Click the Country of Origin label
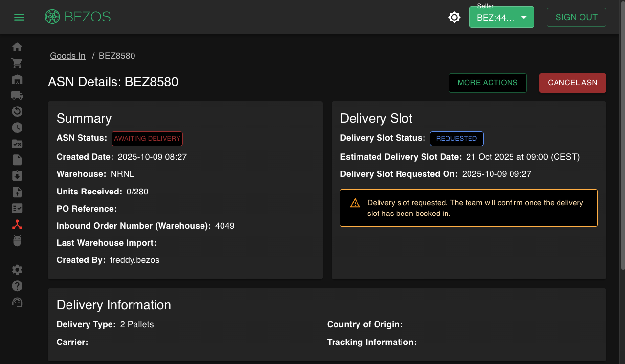 tap(365, 324)
